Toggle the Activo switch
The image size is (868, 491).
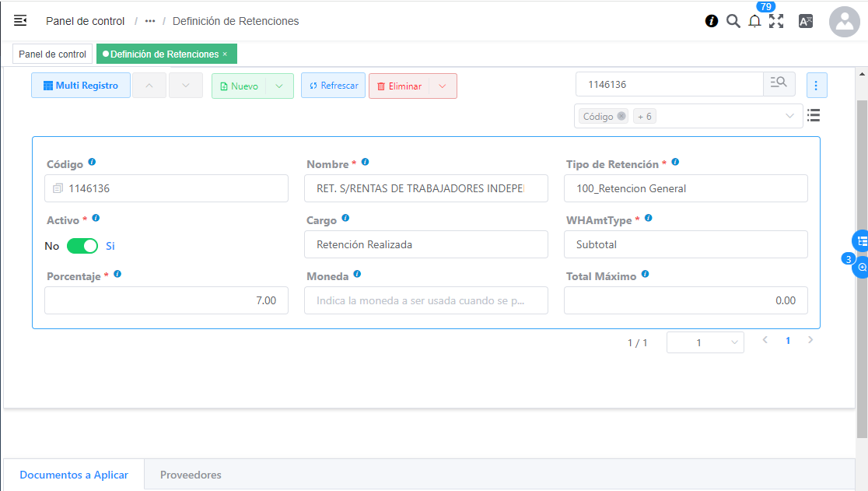[x=82, y=246]
